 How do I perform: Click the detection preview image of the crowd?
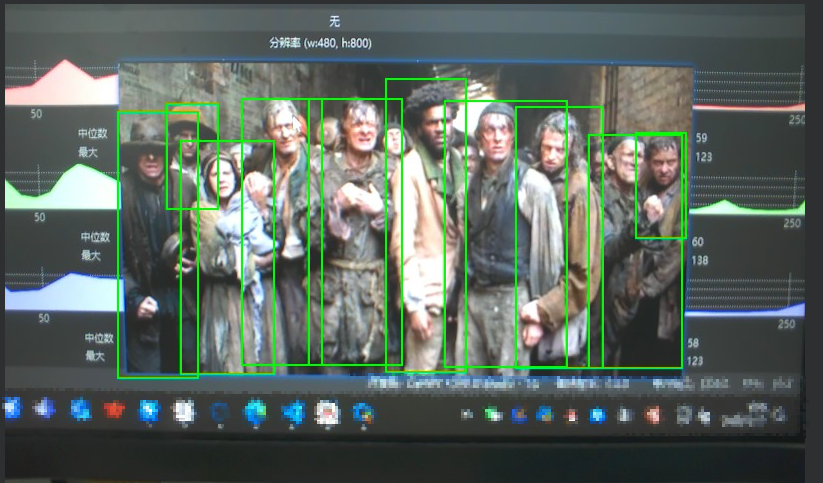pyautogui.click(x=405, y=218)
